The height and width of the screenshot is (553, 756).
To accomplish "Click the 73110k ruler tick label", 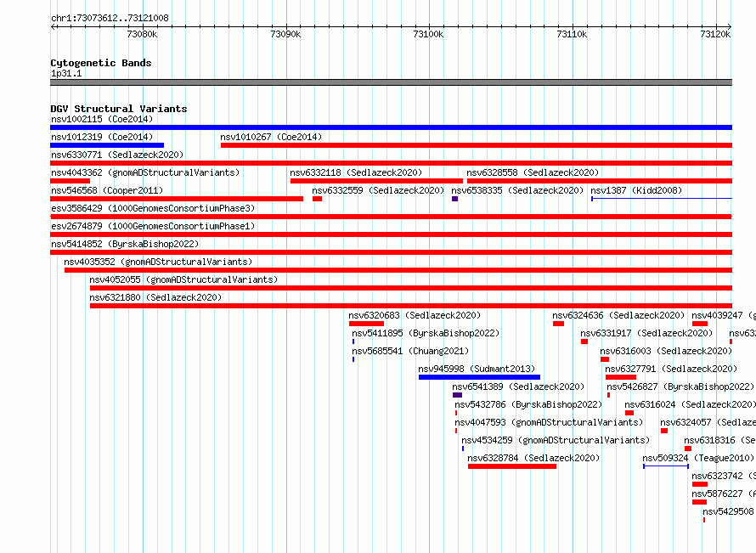I will coord(572,34).
